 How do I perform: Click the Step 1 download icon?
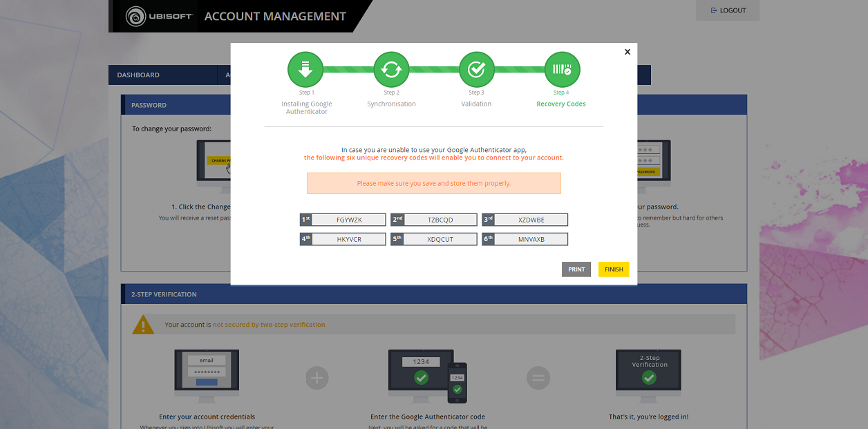(305, 70)
